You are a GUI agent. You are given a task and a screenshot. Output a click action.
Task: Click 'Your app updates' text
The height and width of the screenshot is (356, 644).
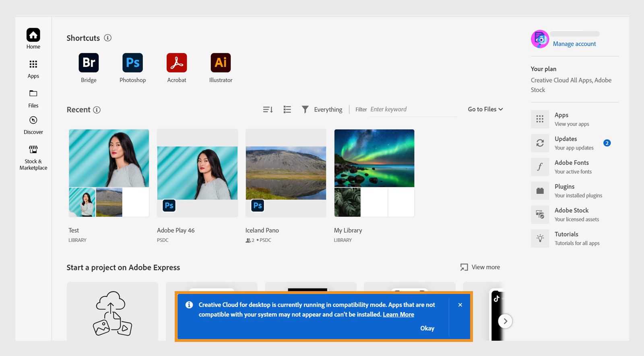click(x=574, y=148)
